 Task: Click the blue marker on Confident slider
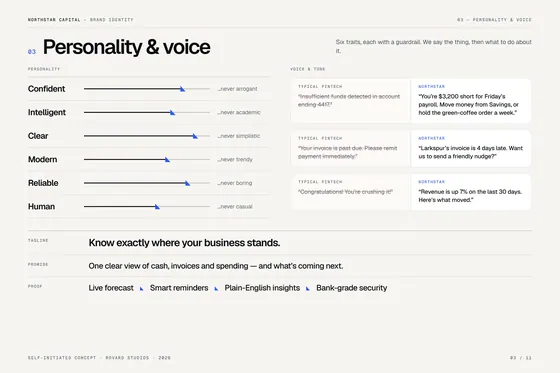(x=182, y=89)
